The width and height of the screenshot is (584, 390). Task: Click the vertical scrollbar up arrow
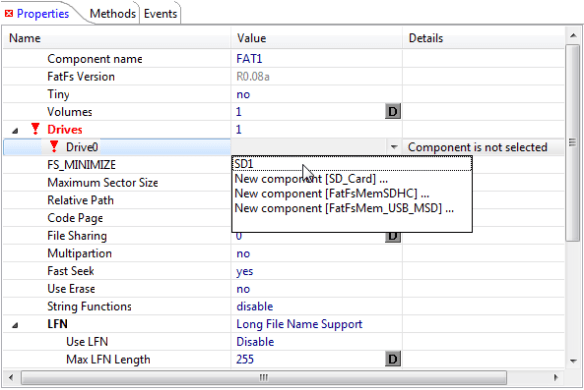click(x=573, y=35)
